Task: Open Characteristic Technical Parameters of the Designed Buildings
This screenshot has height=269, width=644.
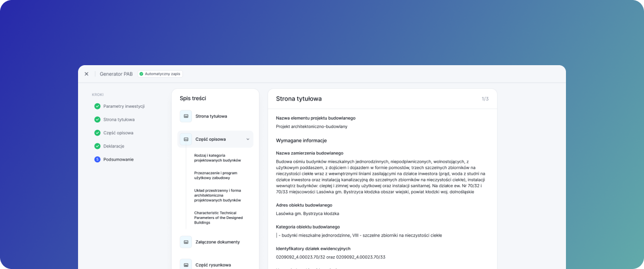Action: click(x=218, y=218)
